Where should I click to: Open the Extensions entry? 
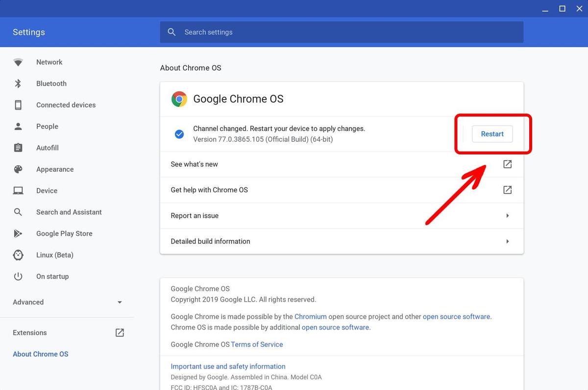(30, 333)
